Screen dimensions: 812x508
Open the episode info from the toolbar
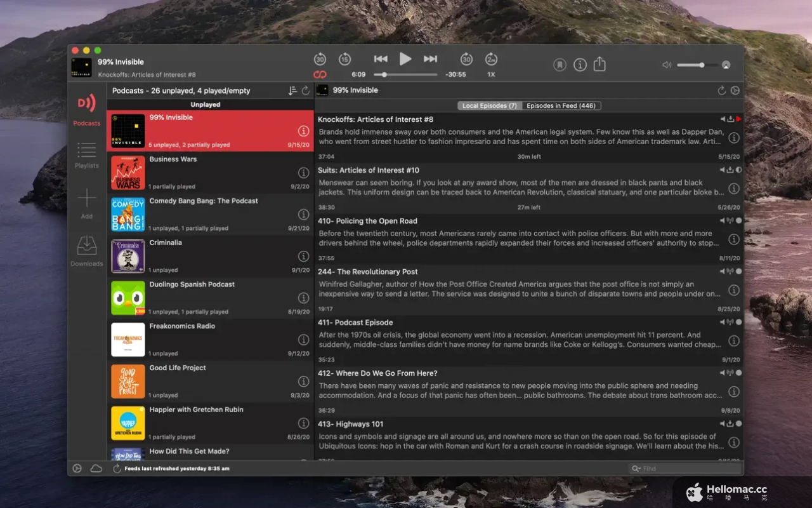pyautogui.click(x=580, y=65)
